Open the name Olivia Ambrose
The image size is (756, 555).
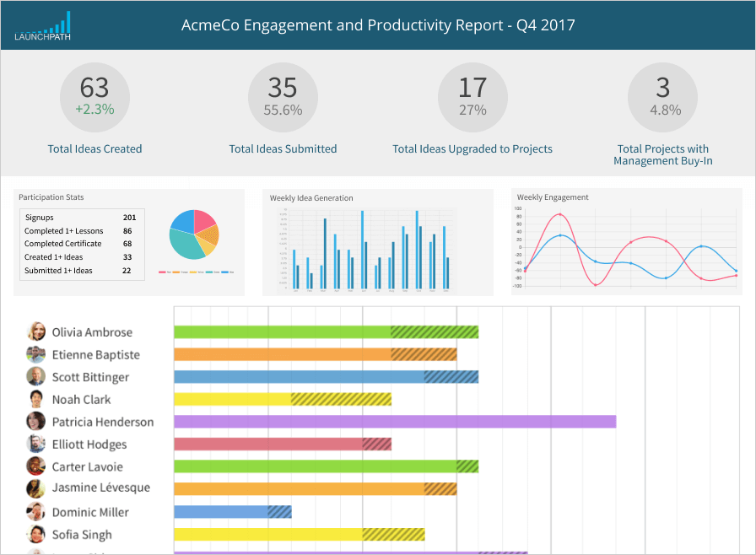click(92, 332)
